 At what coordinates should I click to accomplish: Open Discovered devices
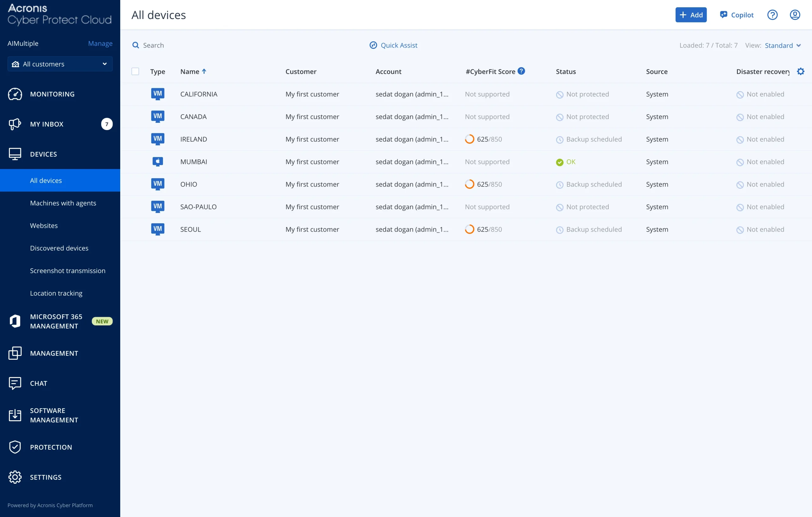point(59,248)
